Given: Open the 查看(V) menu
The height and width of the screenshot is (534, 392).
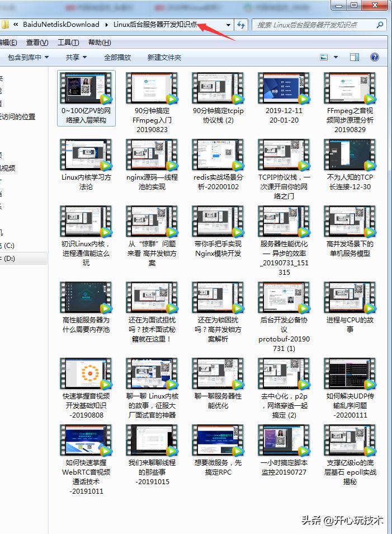Looking at the screenshot, I should (x=37, y=43).
